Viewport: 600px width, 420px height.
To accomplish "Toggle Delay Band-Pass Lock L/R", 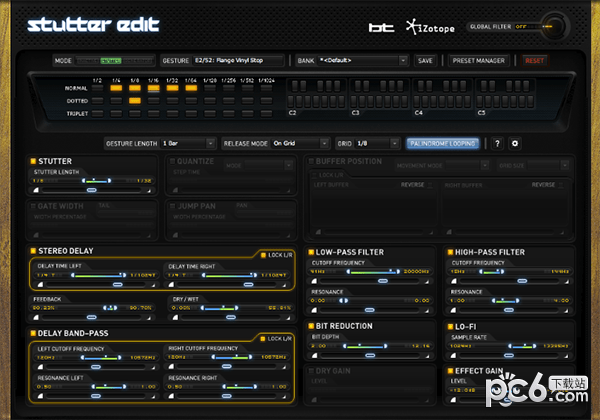I will [x=263, y=339].
